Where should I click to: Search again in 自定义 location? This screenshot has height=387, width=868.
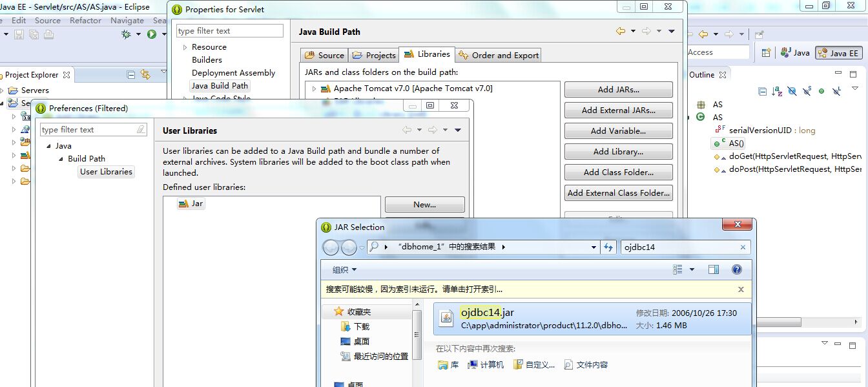click(x=534, y=365)
